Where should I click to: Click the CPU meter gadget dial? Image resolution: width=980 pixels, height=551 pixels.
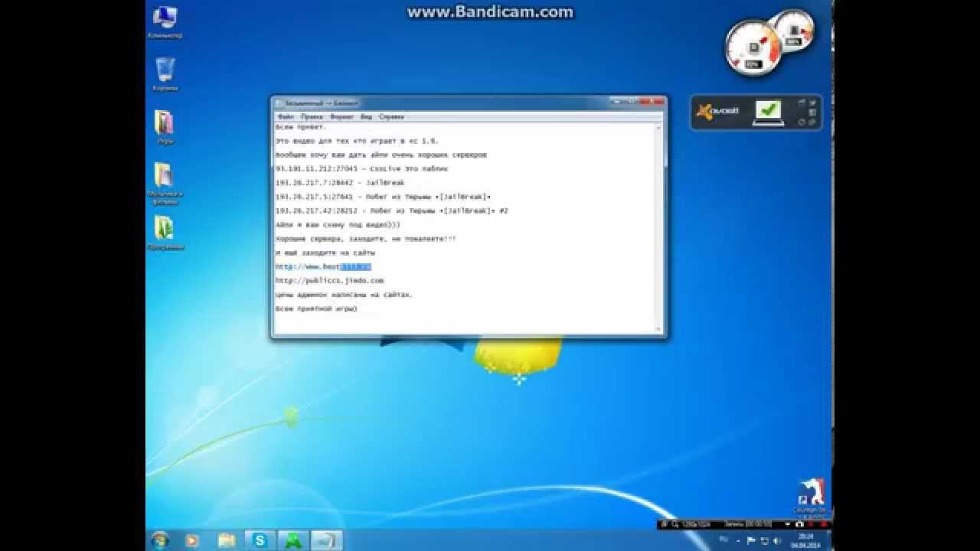click(753, 48)
